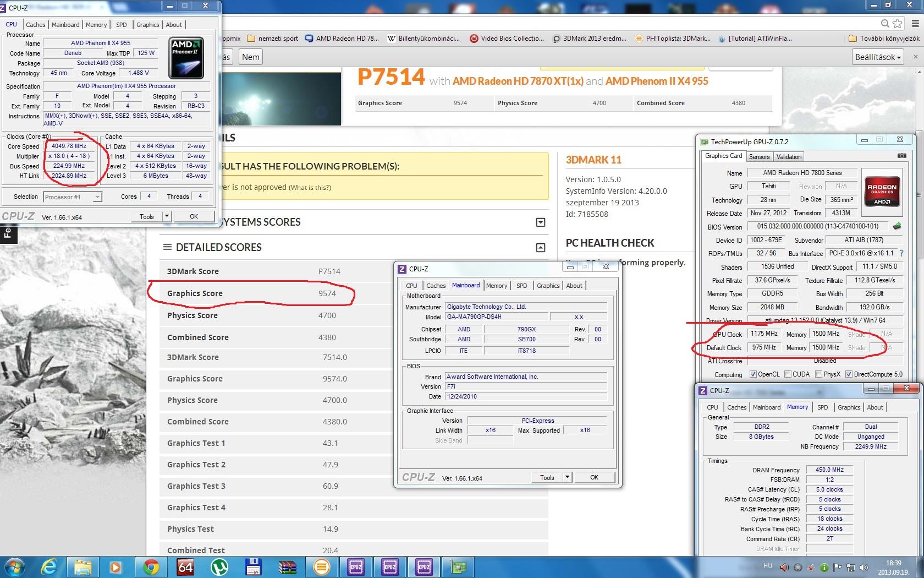Click the 'Graphics Test 4' row
924x578 pixels.
coord(354,508)
